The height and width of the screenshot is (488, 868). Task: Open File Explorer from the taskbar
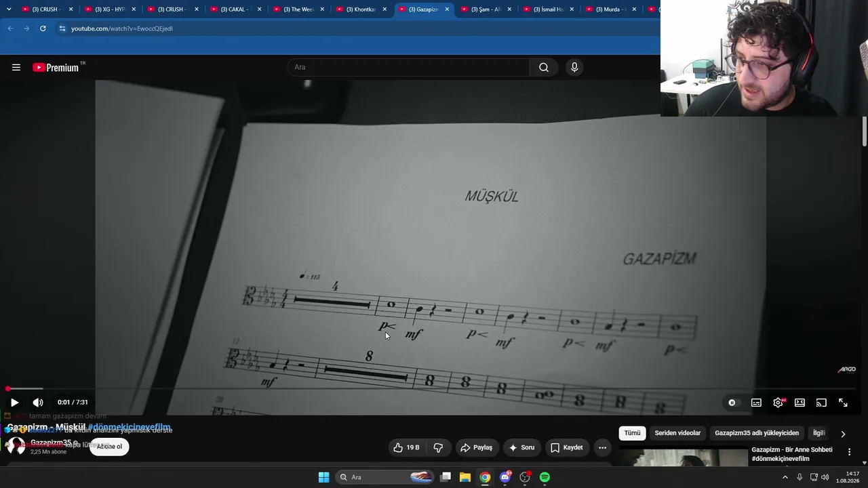tap(465, 477)
